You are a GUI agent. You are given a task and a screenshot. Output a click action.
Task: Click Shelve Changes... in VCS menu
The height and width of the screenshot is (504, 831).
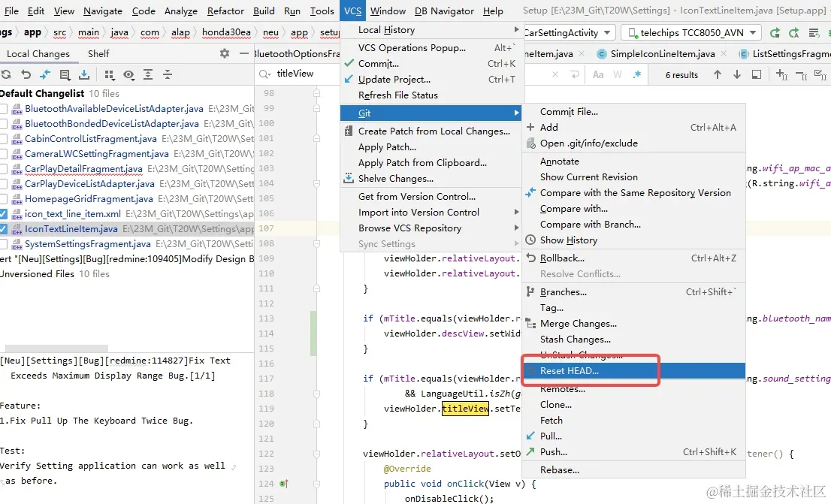[x=431, y=179]
